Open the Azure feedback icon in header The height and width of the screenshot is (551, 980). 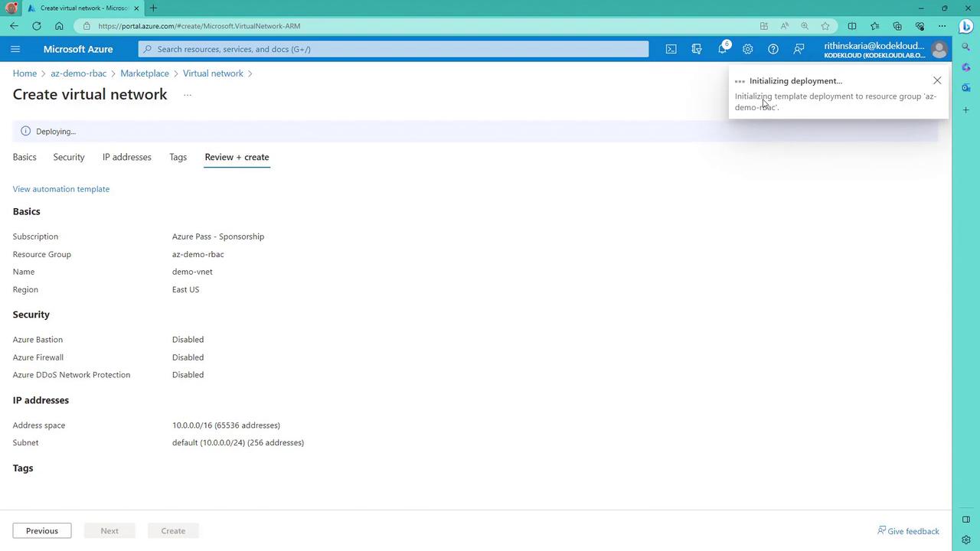(x=799, y=49)
